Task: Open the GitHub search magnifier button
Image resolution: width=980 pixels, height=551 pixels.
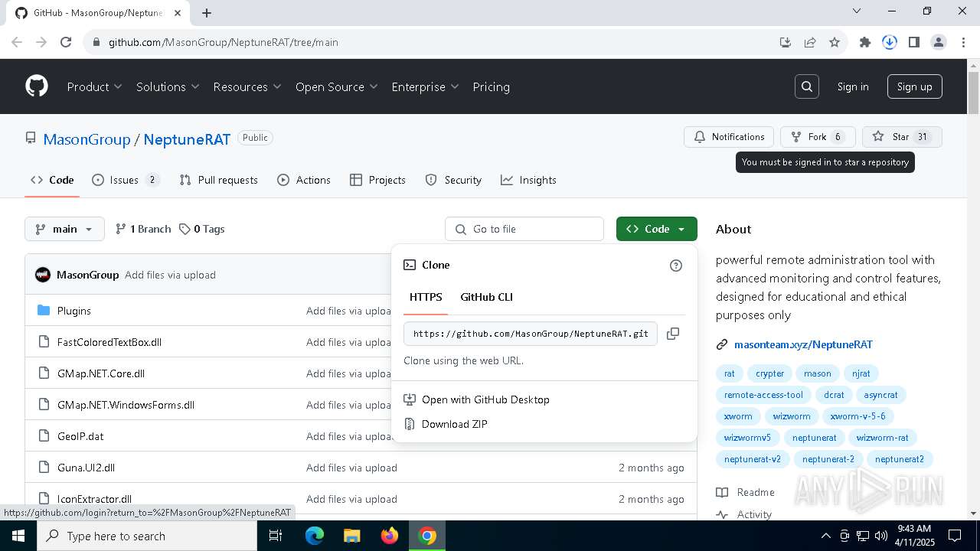Action: (807, 86)
